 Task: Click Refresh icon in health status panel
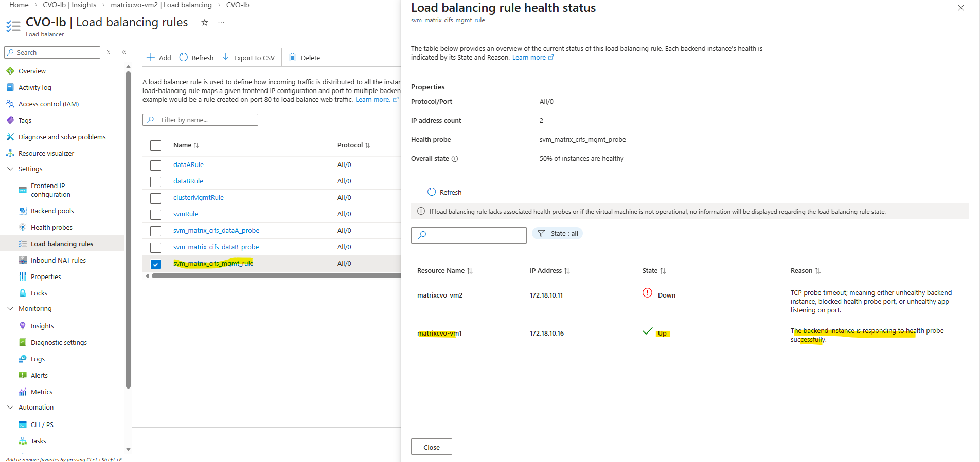pos(432,192)
